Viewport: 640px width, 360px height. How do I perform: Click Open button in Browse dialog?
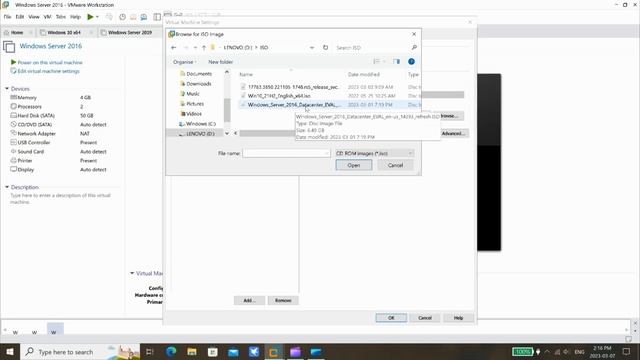(354, 165)
